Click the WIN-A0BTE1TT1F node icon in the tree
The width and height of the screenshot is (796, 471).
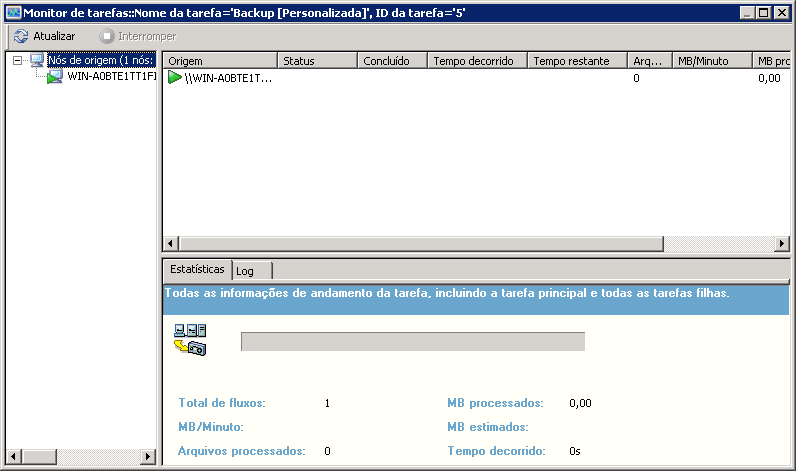point(54,77)
